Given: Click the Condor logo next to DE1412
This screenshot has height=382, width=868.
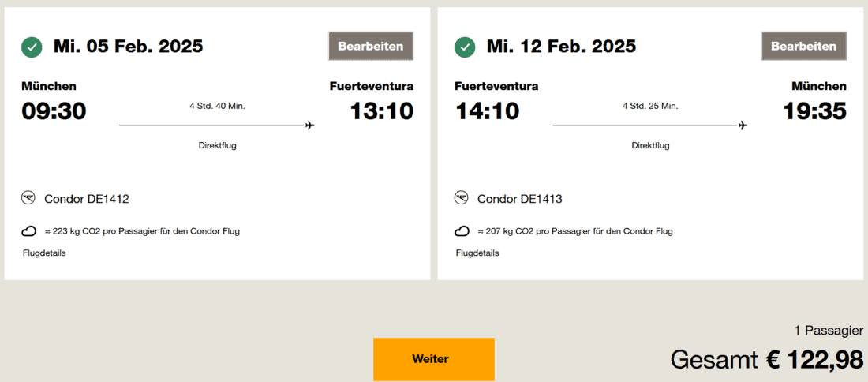Looking at the screenshot, I should pos(29,198).
